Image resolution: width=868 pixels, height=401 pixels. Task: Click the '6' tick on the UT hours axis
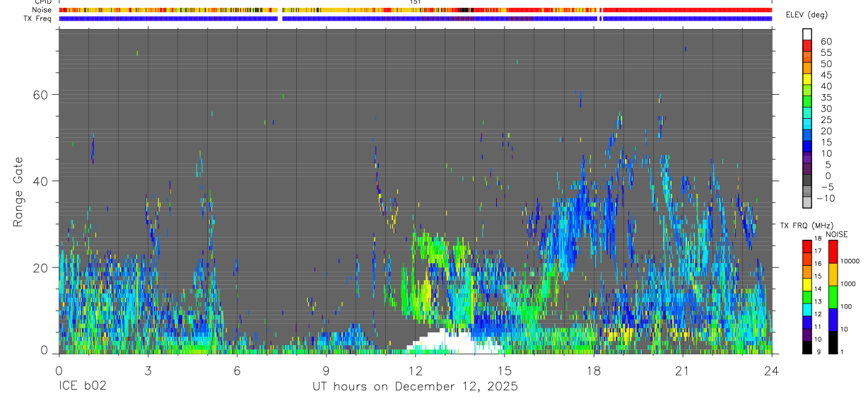237,371
